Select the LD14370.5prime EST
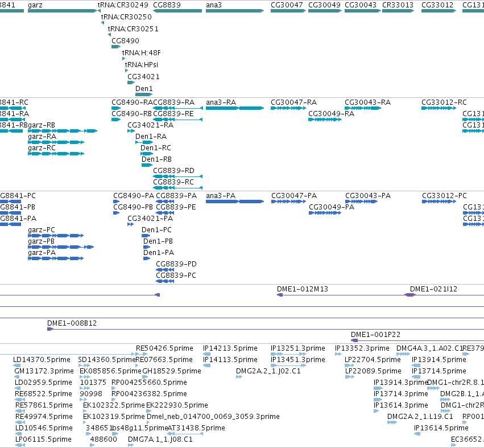Screen dimensions: 484x448 16,365
